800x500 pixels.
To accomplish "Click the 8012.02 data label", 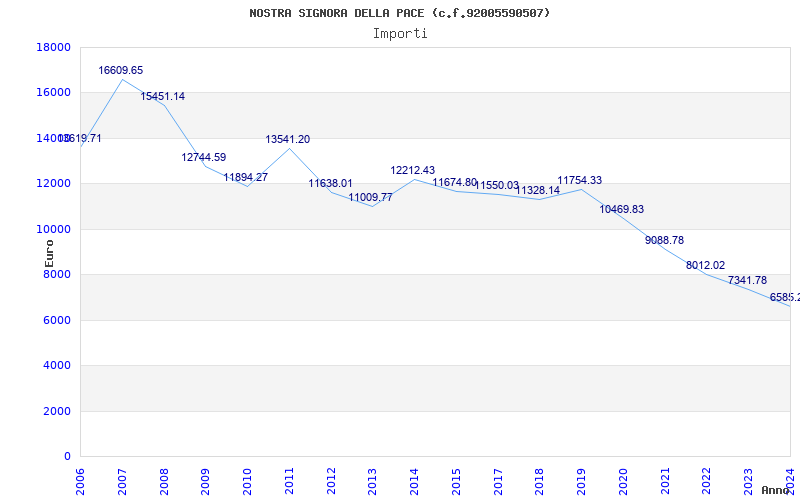I will (x=705, y=265).
